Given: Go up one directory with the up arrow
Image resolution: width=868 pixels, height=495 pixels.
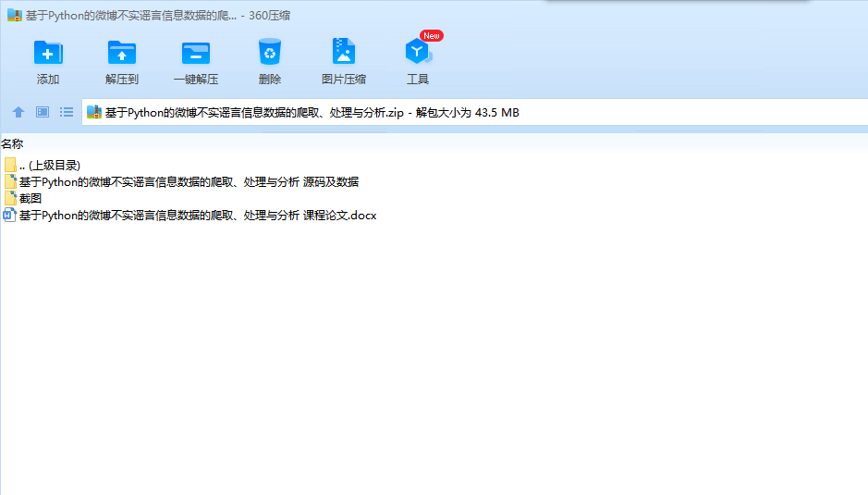Looking at the screenshot, I should tap(18, 112).
